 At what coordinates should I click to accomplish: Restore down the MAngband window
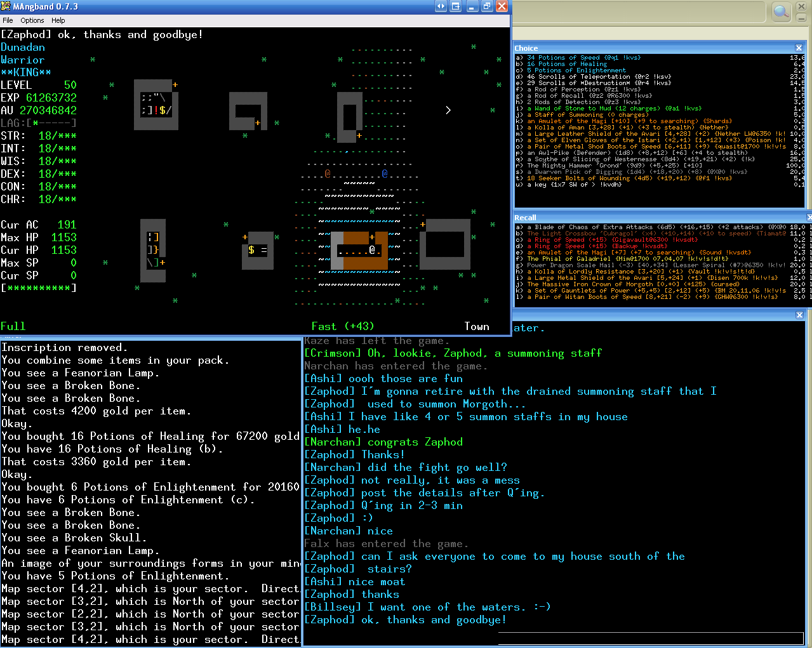pos(487,6)
